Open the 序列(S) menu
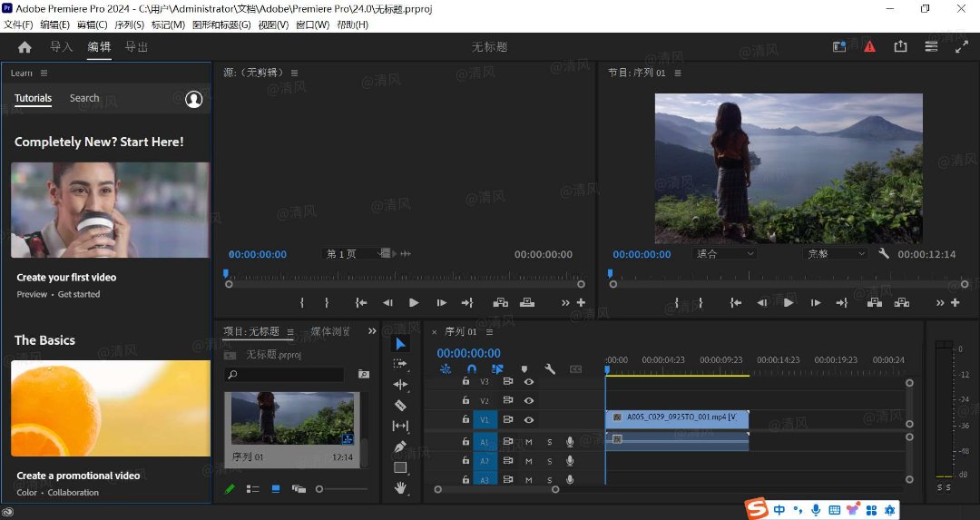This screenshot has height=520, width=980. pyautogui.click(x=129, y=25)
